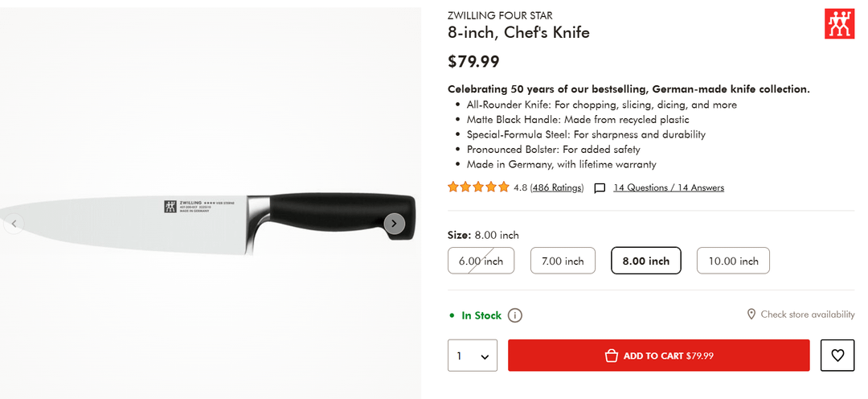Select the 6.00 inch size option
This screenshot has width=868, height=399.
pos(481,261)
